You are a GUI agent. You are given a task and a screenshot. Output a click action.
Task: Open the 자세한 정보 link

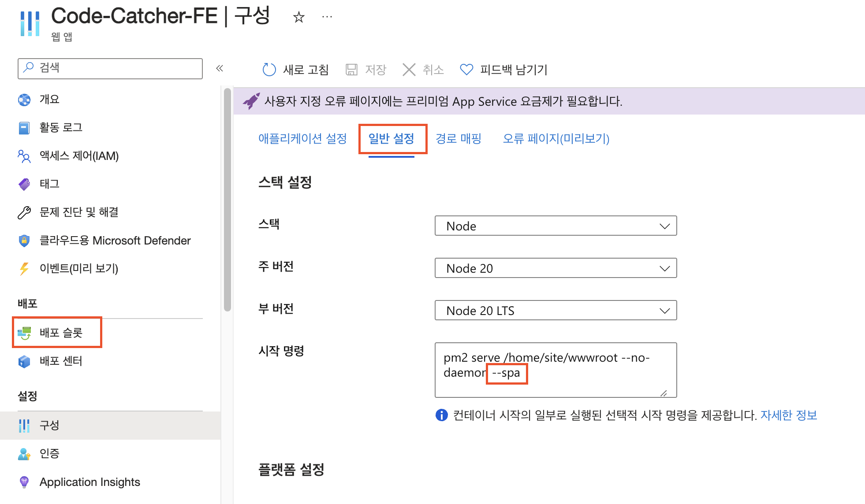[x=789, y=415]
